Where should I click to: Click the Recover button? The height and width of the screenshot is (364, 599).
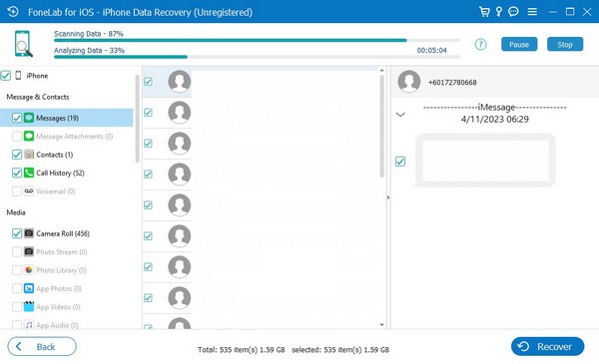click(x=547, y=346)
